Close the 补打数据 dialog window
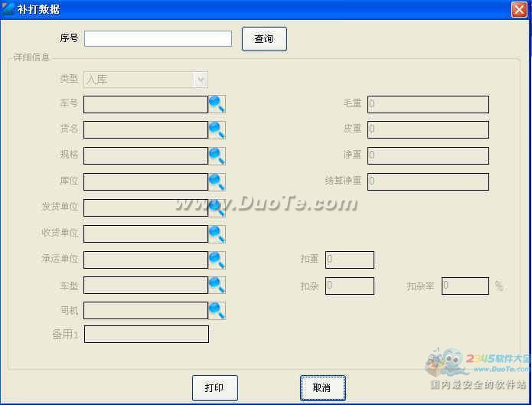Viewport: 532px width, 405px height. (x=518, y=9)
